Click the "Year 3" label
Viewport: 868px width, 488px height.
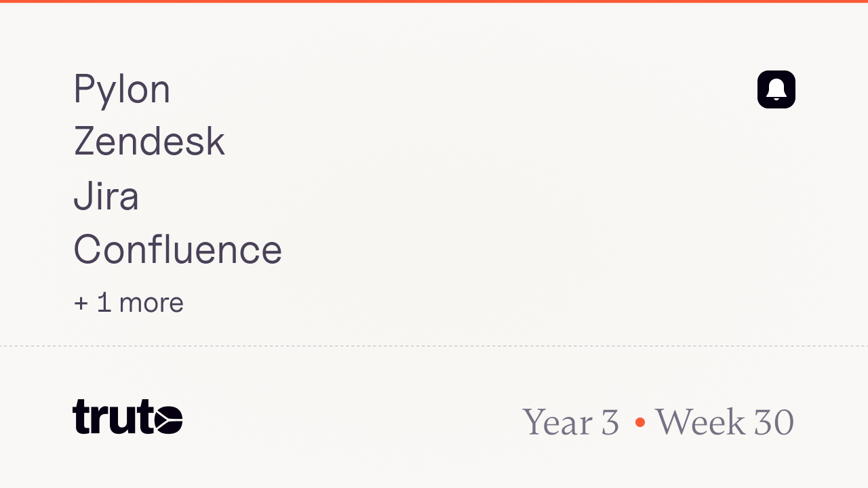point(571,422)
